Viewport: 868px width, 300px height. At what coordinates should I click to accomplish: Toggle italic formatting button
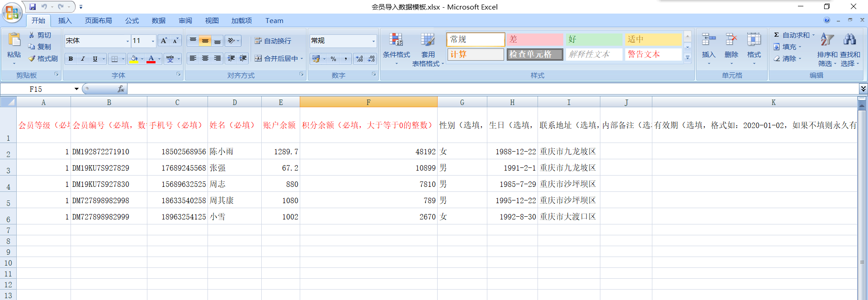[x=83, y=59]
